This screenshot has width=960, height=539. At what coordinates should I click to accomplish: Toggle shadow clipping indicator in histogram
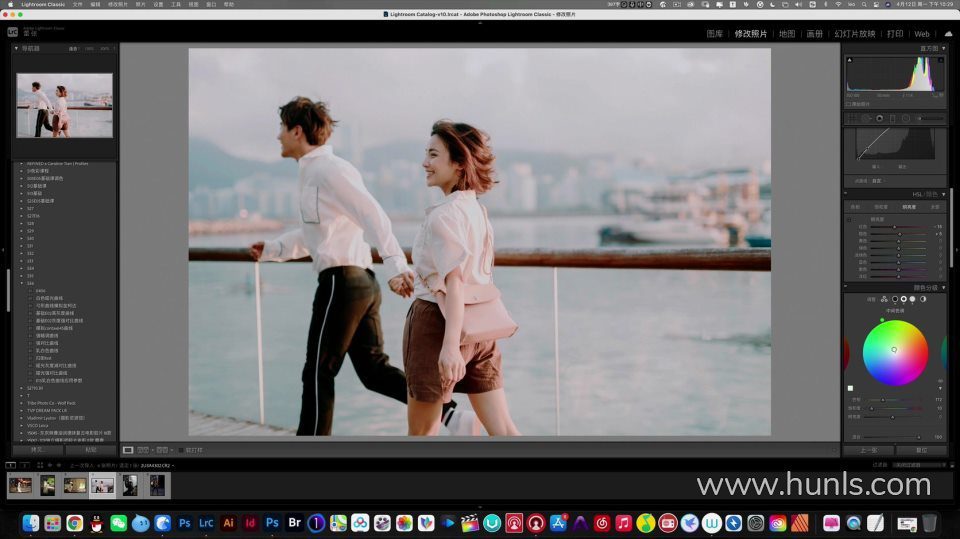pos(850,60)
